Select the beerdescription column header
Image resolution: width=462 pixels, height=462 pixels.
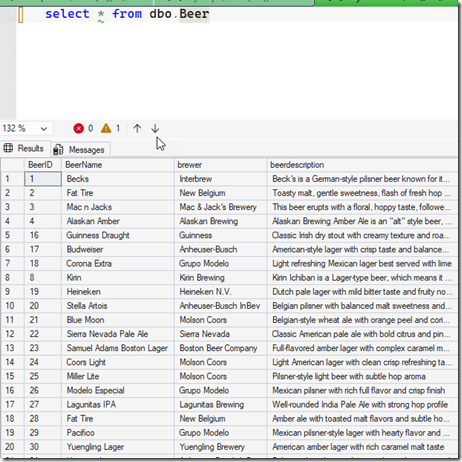[x=362, y=165]
